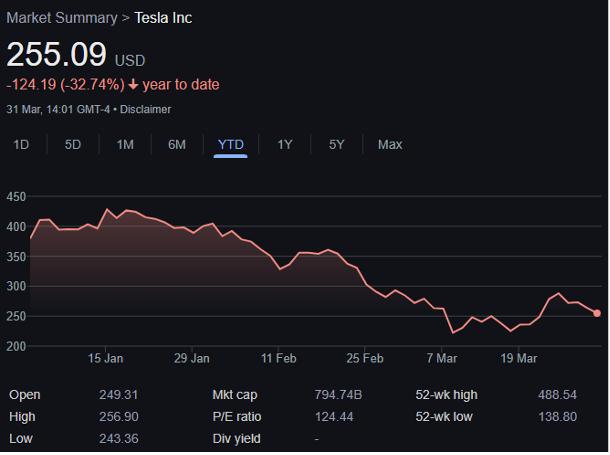The image size is (610, 455).
Task: Click the timestamp 31 Mar, 14:01 GMT-4
Action: [58, 109]
